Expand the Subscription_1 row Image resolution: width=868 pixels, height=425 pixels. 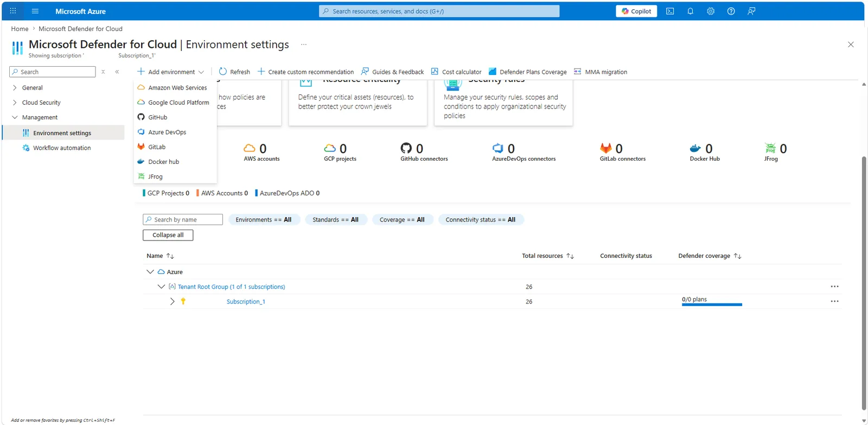pyautogui.click(x=172, y=301)
